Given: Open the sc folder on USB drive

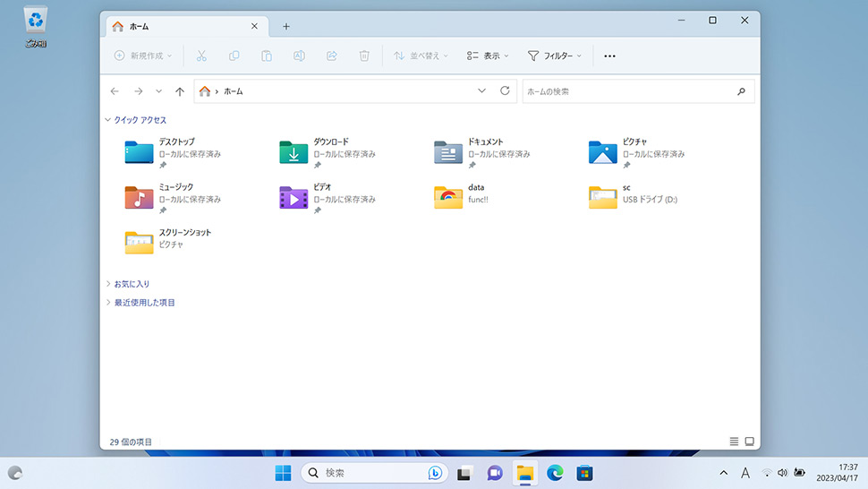Looking at the screenshot, I should 634,196.
